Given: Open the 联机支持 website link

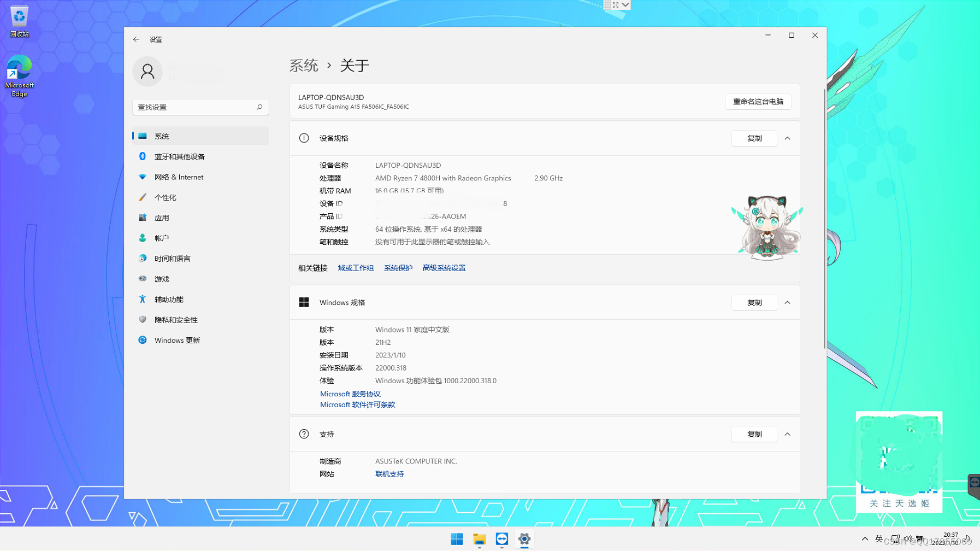Looking at the screenshot, I should pos(389,474).
